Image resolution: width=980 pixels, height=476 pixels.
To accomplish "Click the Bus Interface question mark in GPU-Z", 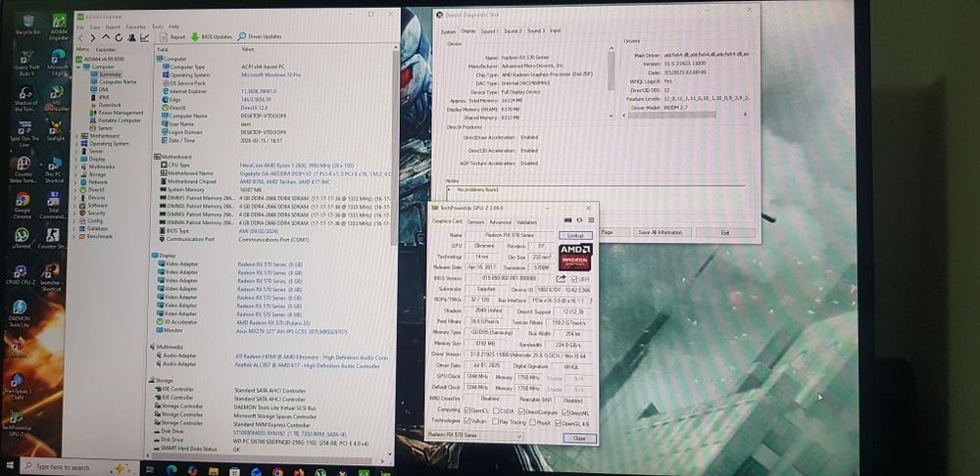I will tap(591, 301).
